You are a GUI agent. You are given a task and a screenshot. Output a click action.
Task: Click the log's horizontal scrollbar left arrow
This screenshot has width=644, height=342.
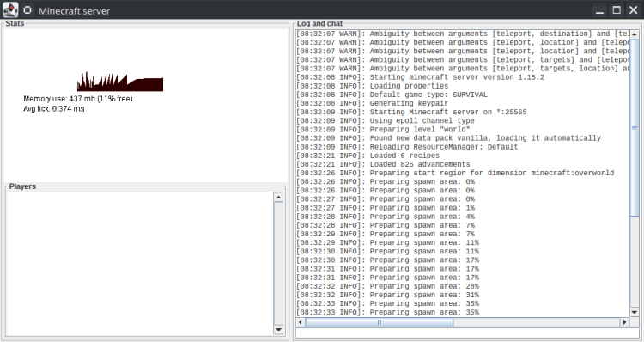click(301, 322)
